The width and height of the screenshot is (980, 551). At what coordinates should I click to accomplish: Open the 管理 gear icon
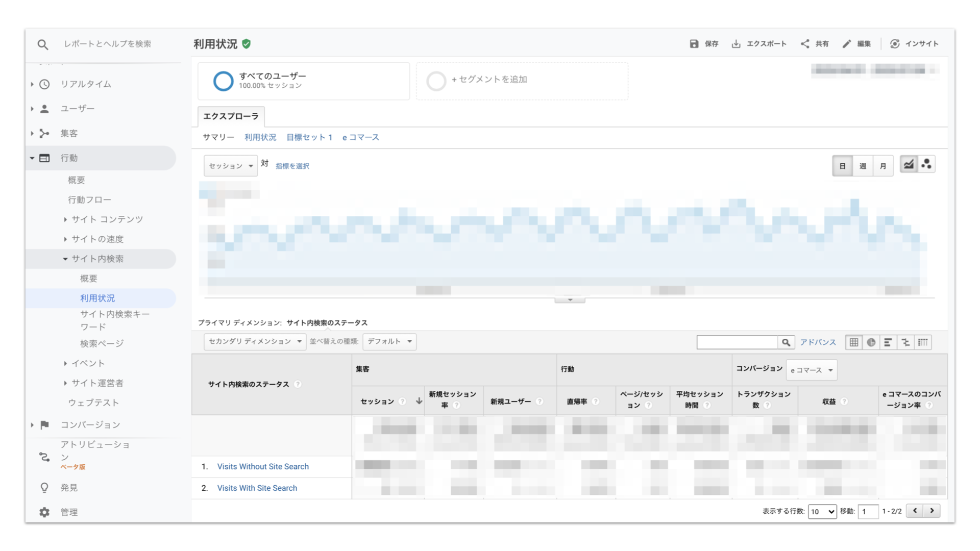[x=45, y=512]
